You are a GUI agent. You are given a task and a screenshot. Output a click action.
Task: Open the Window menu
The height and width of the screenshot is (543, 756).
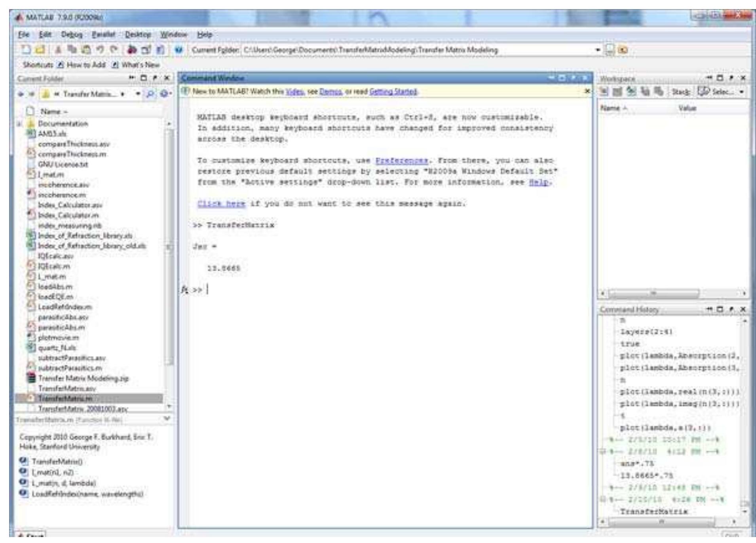point(173,34)
